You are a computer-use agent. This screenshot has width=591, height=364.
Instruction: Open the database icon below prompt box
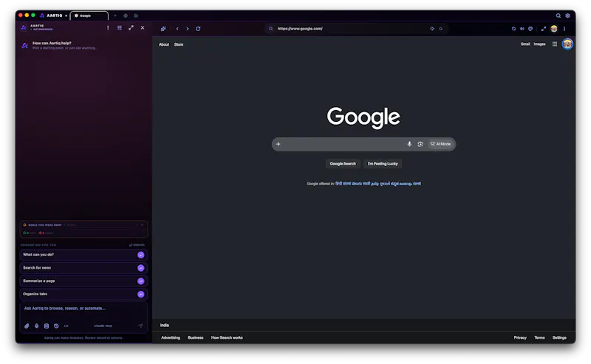point(47,326)
